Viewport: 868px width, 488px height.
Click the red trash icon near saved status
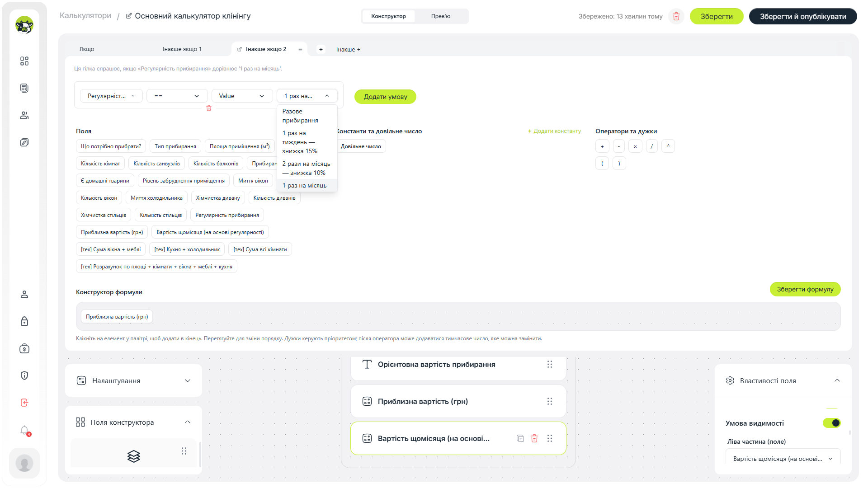tap(676, 16)
